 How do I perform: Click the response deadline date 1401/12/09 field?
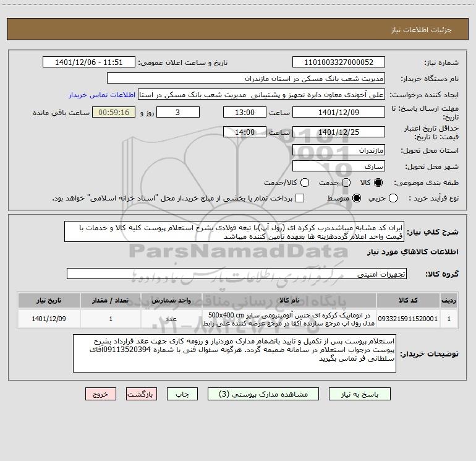coord(339,113)
